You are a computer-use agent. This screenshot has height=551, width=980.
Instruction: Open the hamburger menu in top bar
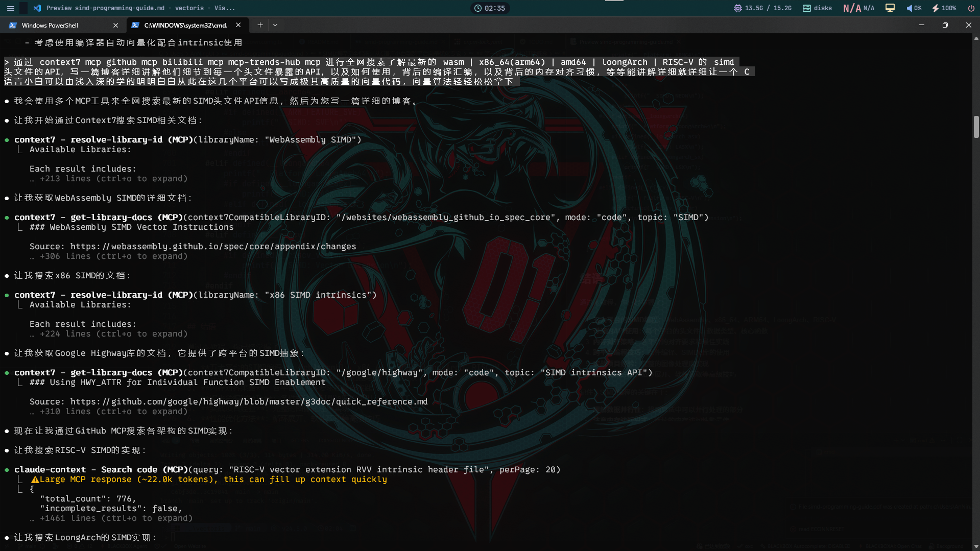[x=10, y=8]
